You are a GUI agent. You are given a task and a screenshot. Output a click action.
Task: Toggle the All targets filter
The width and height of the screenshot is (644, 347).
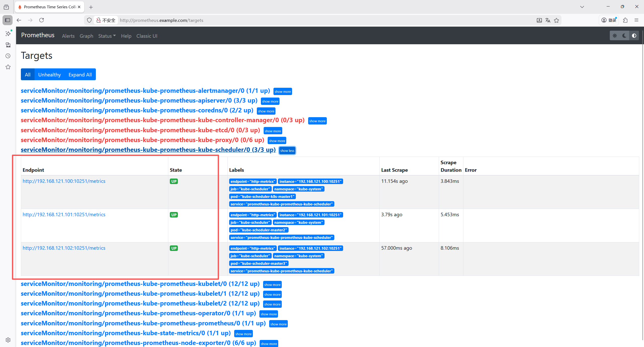click(x=28, y=75)
